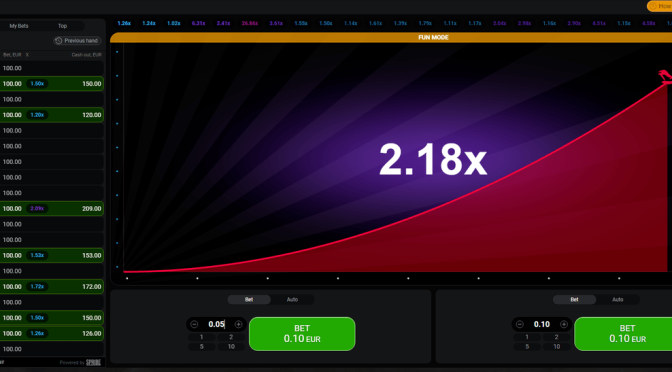Click the 1.72x multiplier badge in bets list
The width and height of the screenshot is (672, 372).
[37, 287]
